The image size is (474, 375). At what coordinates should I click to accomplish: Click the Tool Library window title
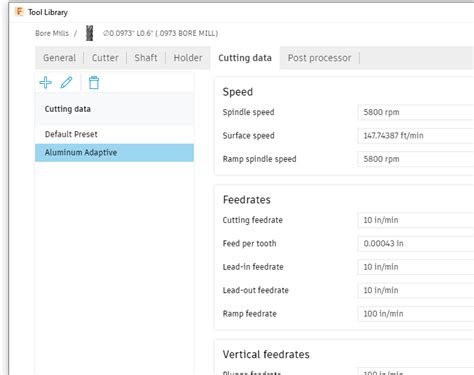click(x=48, y=12)
